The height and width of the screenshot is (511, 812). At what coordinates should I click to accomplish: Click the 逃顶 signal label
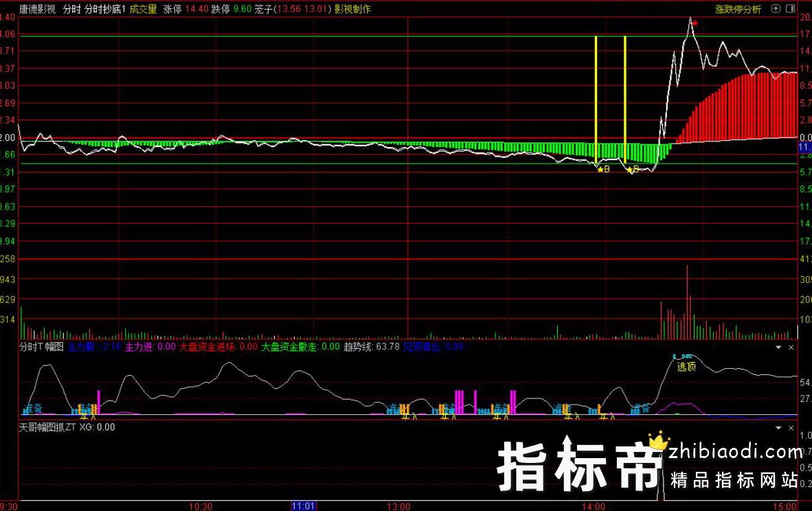tap(687, 367)
